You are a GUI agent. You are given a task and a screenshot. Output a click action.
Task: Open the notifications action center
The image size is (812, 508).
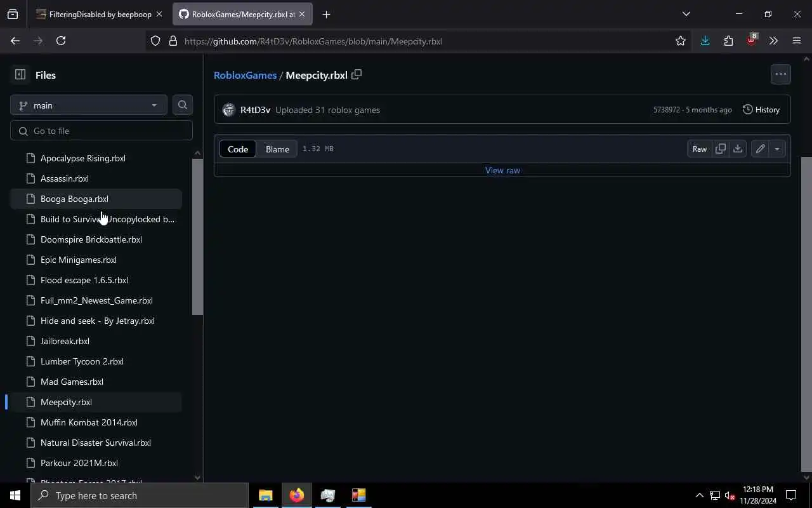click(791, 495)
